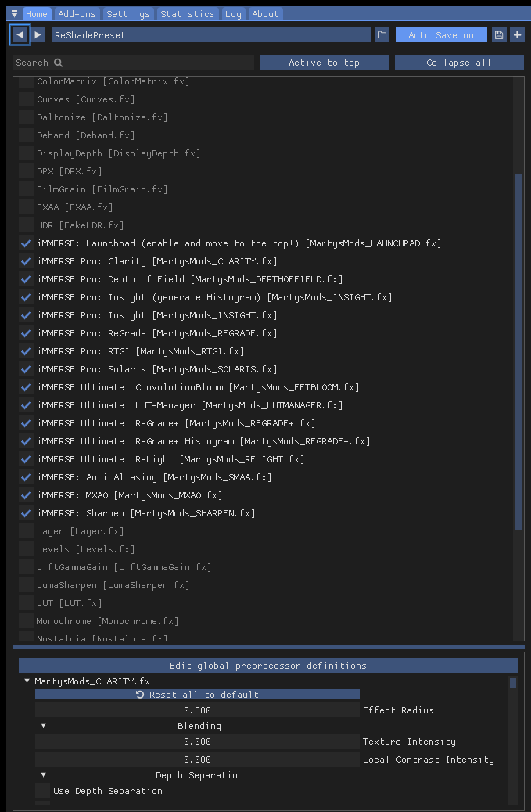This screenshot has height=812, width=531.
Task: Switch to the Add-ons tab
Action: click(x=77, y=14)
